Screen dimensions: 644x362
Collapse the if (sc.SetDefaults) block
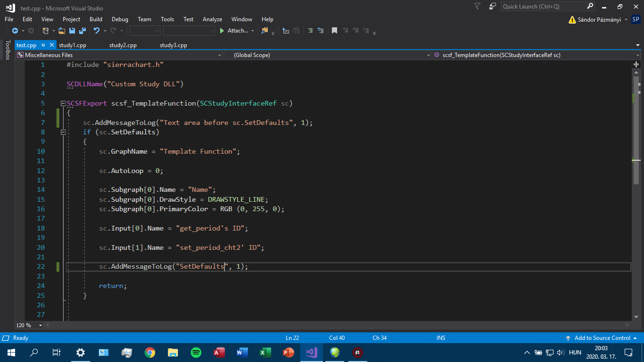(63, 132)
